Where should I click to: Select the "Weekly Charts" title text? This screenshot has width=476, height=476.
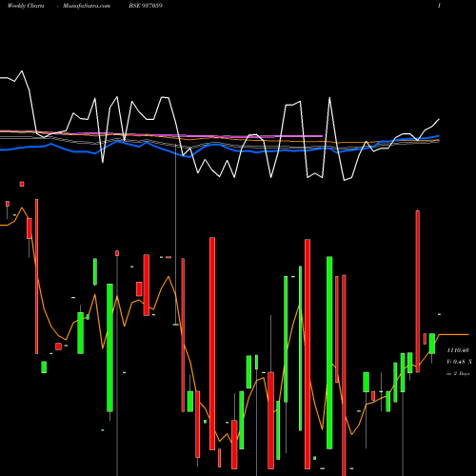26,6
